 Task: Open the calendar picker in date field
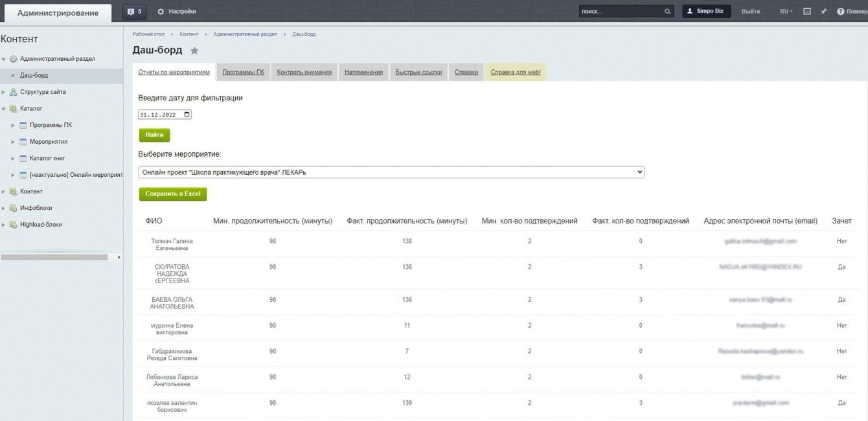[x=187, y=115]
